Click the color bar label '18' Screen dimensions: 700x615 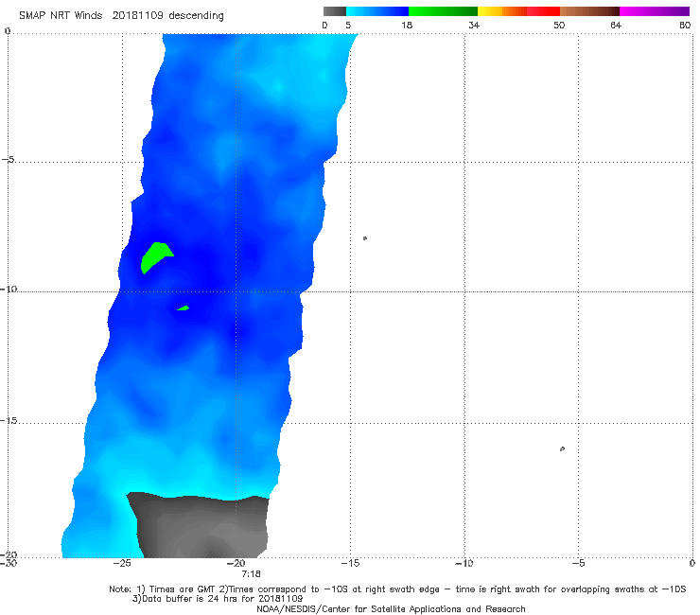[x=406, y=25]
